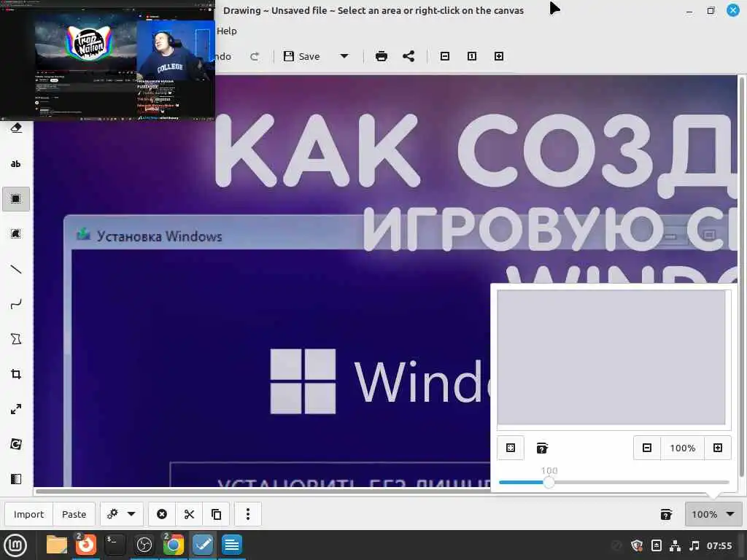Open the Help menu
Image resolution: width=747 pixels, height=560 pixels.
227,31
